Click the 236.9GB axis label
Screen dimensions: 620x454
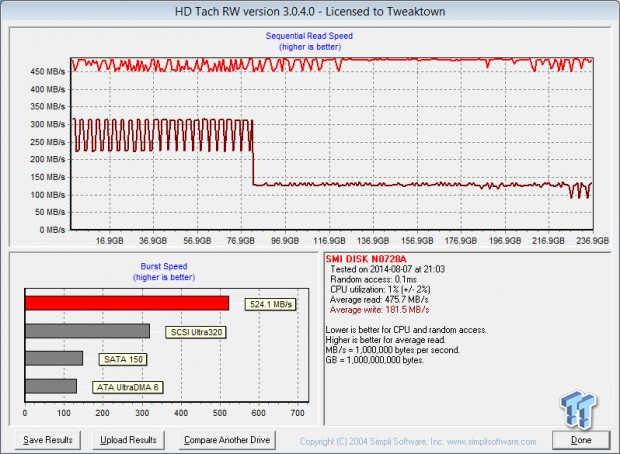[592, 240]
